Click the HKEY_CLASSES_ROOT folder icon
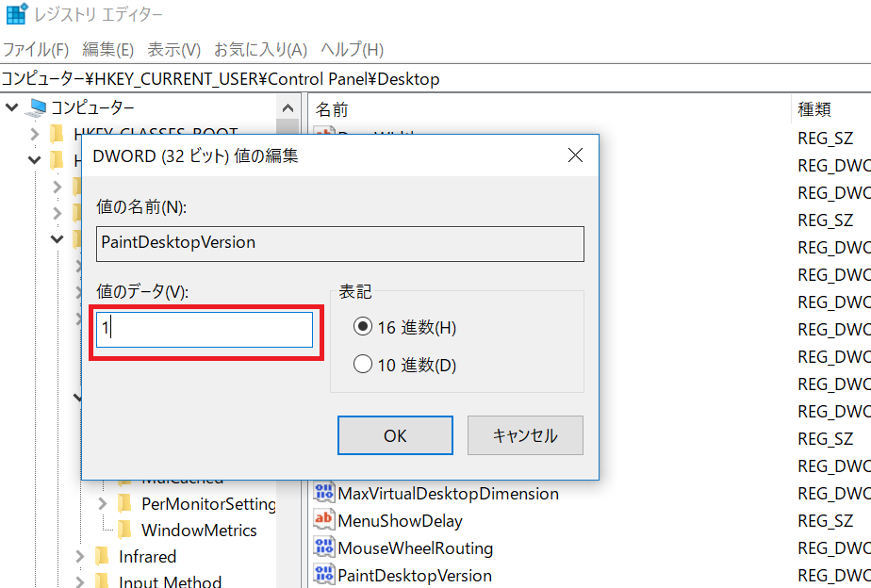This screenshot has height=588, width=871. (x=57, y=133)
